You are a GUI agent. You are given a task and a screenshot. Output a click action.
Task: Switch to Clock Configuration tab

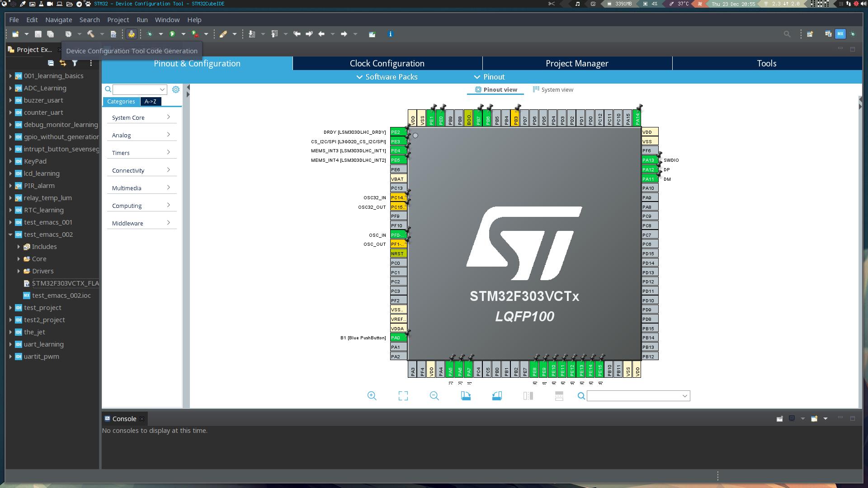pos(387,63)
